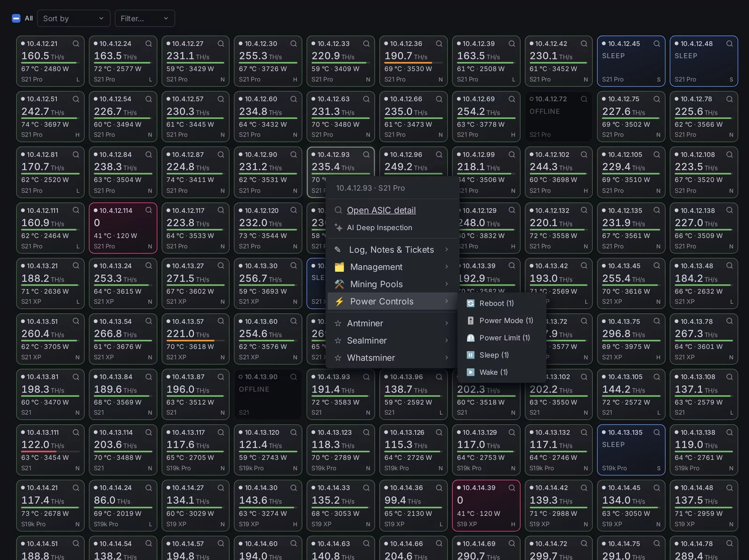Expand the Antminer submenu arrow
Viewport: 749px width, 560px height.
point(447,323)
